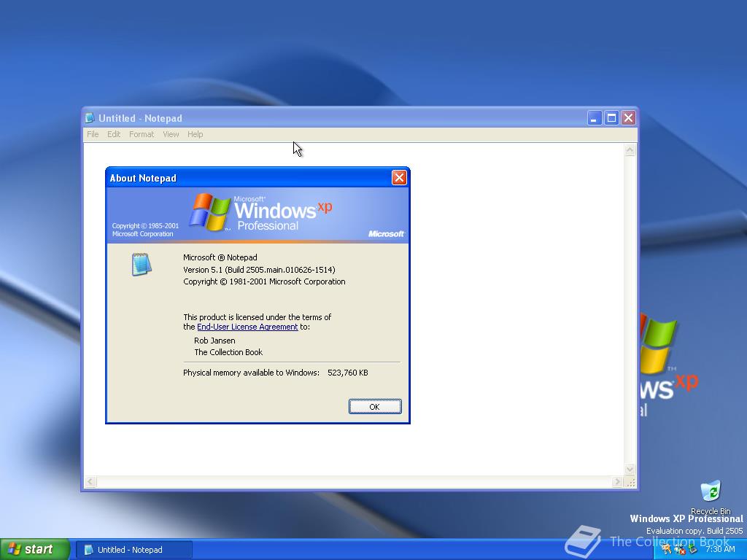Click the "523,760 KB" memory value
Screen dimensions: 747x560
[348, 373]
